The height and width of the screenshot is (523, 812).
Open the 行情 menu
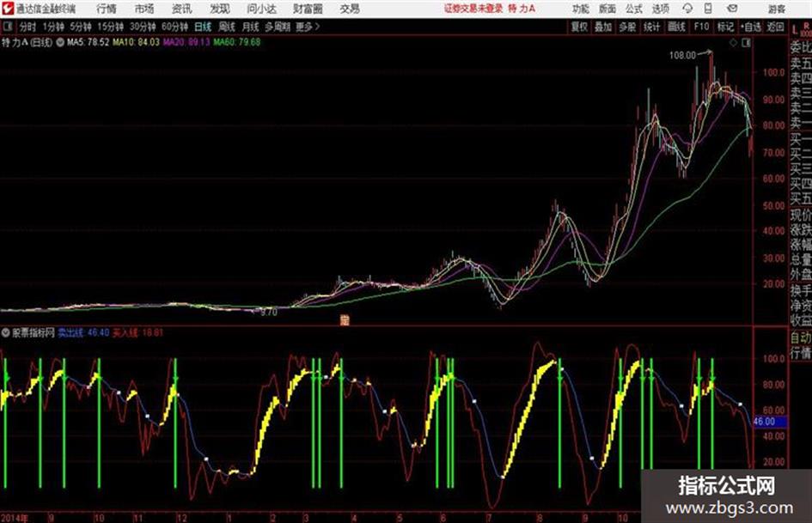click(107, 9)
